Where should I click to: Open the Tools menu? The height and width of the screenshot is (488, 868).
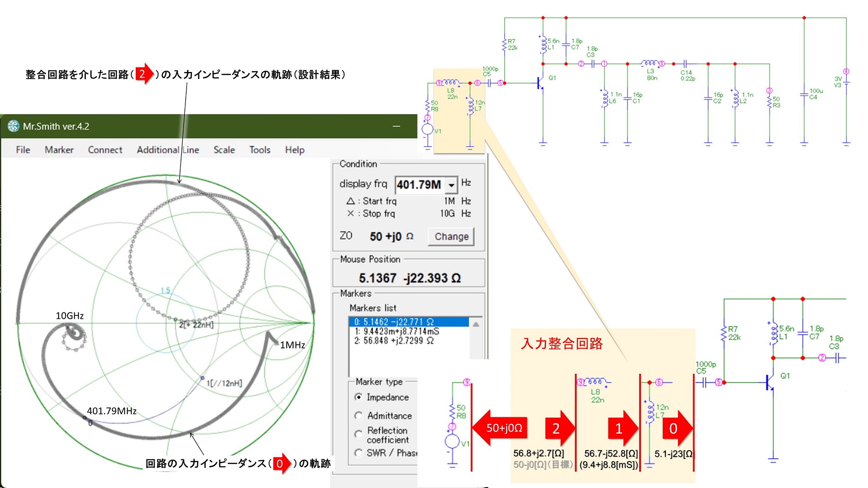pos(260,150)
